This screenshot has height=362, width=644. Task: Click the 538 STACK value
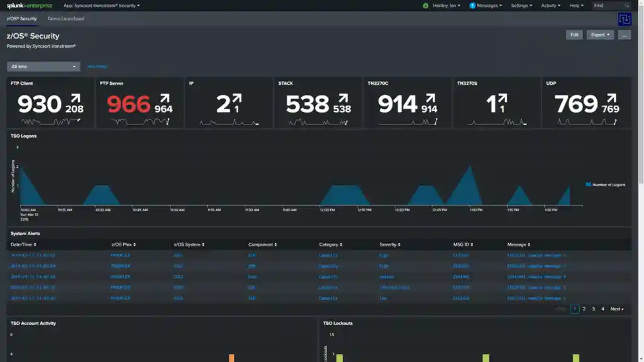(x=307, y=104)
